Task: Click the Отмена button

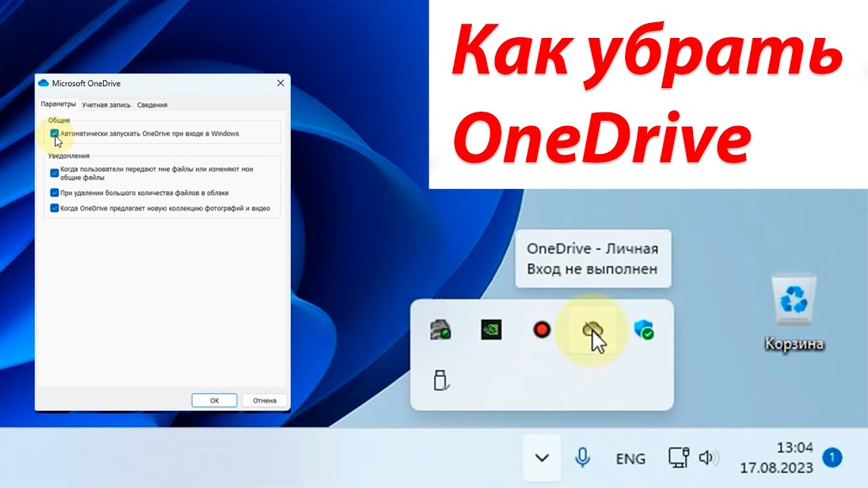Action: 264,401
